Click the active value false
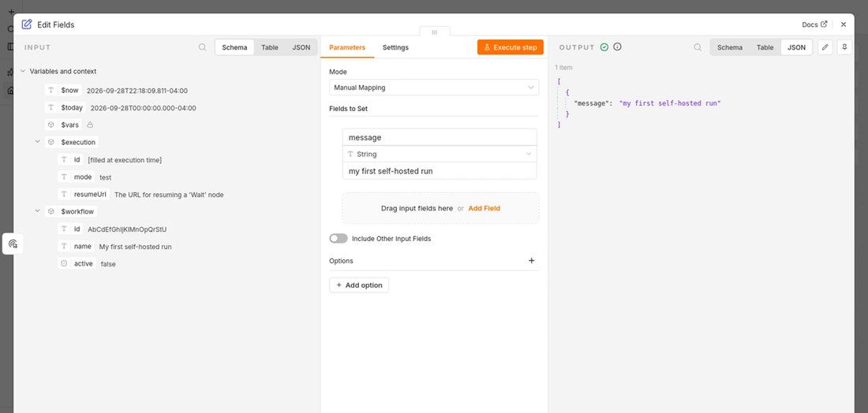 [x=108, y=264]
